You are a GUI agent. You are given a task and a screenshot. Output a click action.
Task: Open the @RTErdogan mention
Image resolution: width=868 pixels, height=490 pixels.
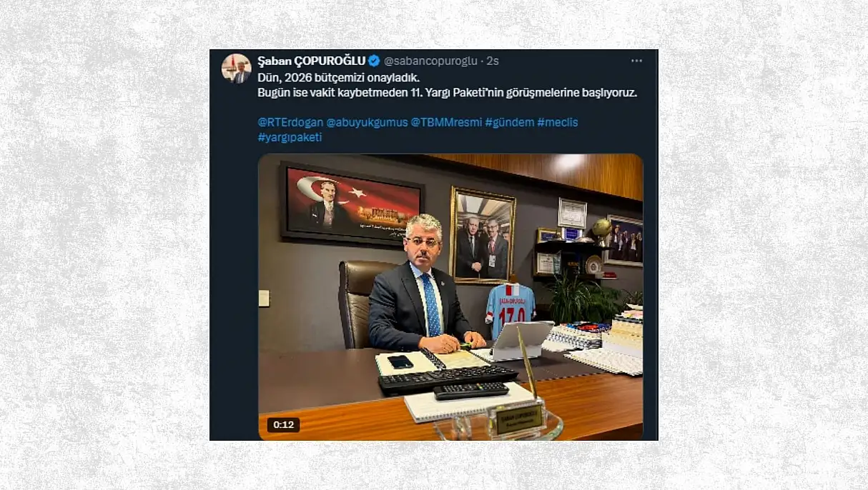pos(290,122)
